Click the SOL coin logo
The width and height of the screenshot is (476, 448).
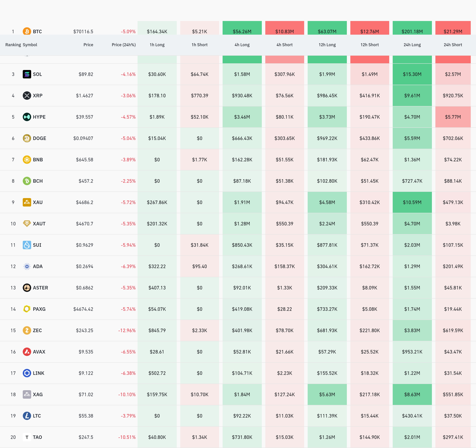[x=27, y=74]
